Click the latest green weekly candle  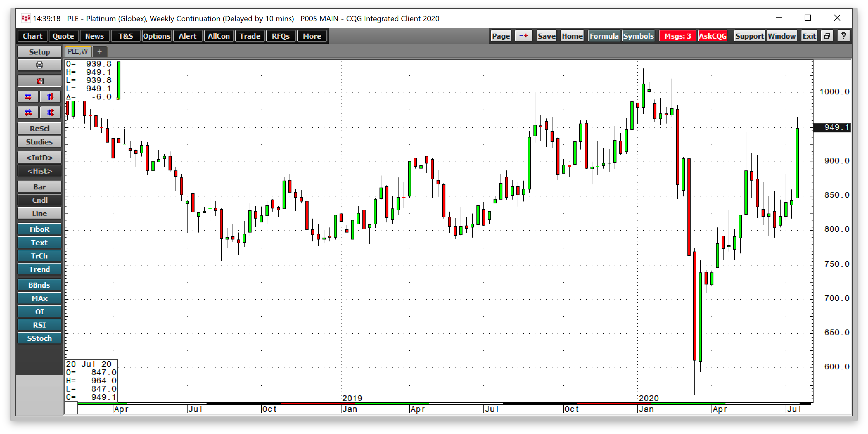pos(797,163)
